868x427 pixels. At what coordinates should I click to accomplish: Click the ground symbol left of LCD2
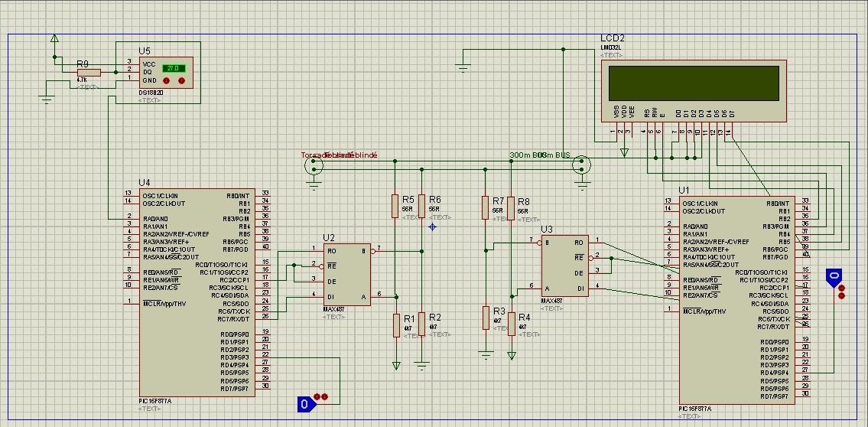[x=463, y=69]
